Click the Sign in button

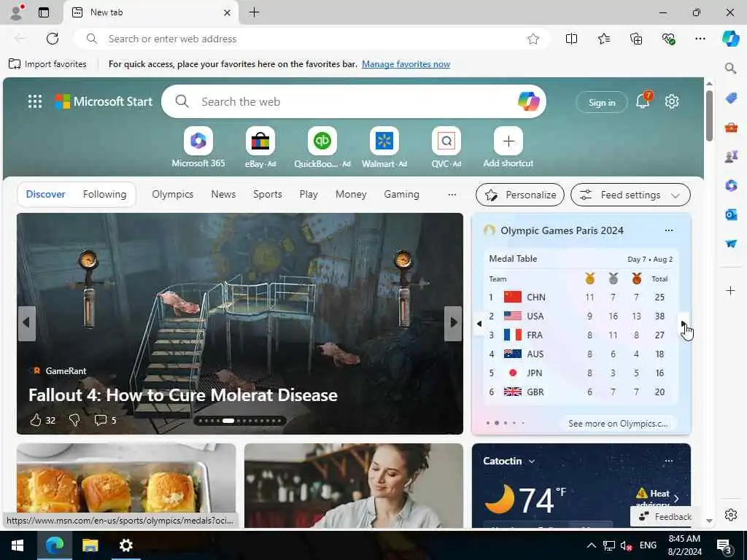(602, 102)
